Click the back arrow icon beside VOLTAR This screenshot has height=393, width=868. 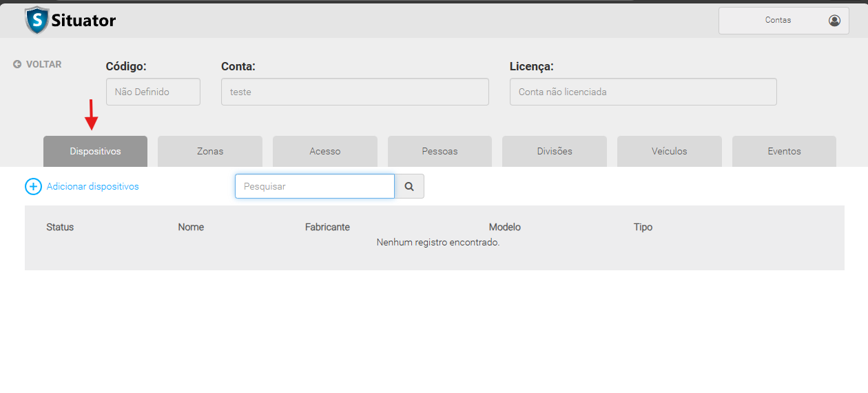(17, 64)
